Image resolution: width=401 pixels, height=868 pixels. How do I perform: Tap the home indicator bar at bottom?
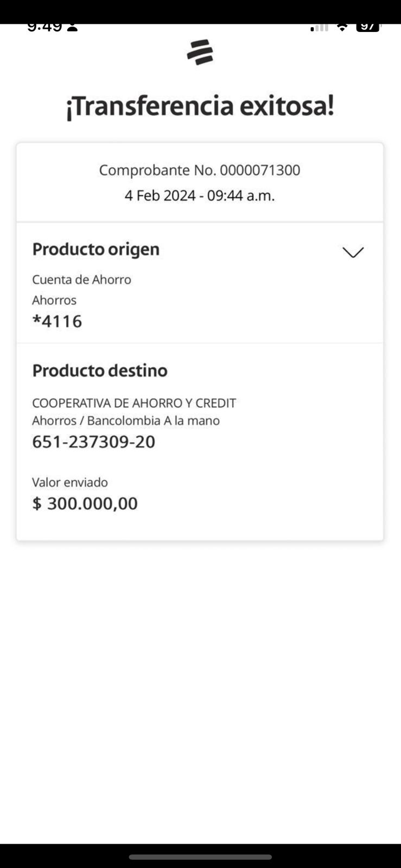(200, 857)
